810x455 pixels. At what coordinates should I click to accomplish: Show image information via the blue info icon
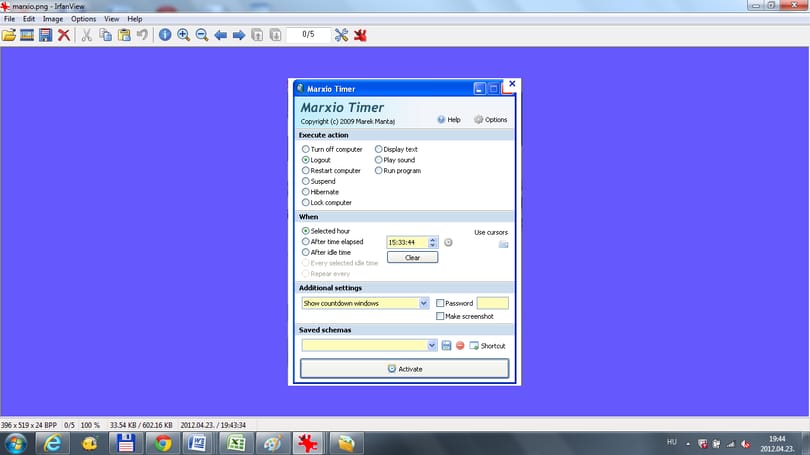(x=165, y=35)
